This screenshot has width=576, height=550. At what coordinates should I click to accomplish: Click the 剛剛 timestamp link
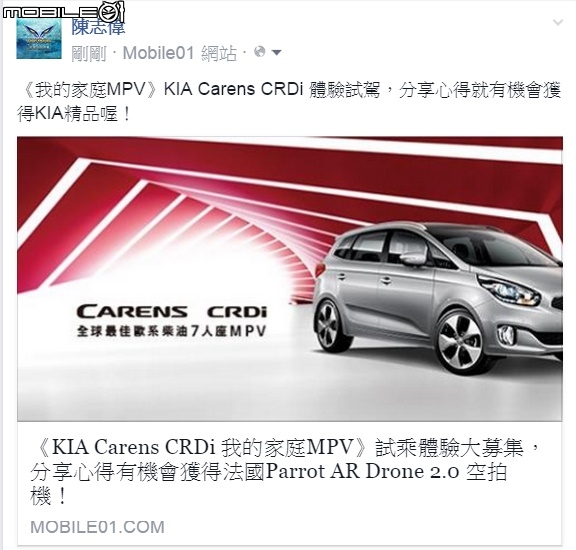[x=89, y=53]
